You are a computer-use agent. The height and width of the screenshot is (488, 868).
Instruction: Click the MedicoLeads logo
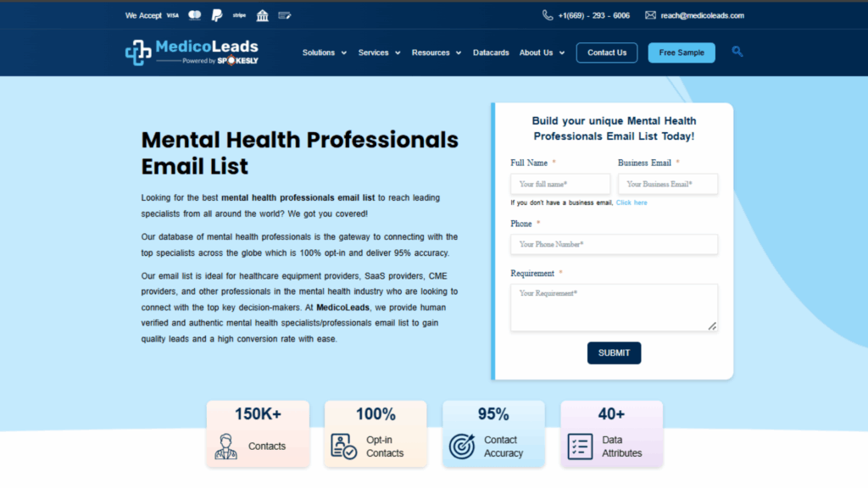[x=193, y=51]
